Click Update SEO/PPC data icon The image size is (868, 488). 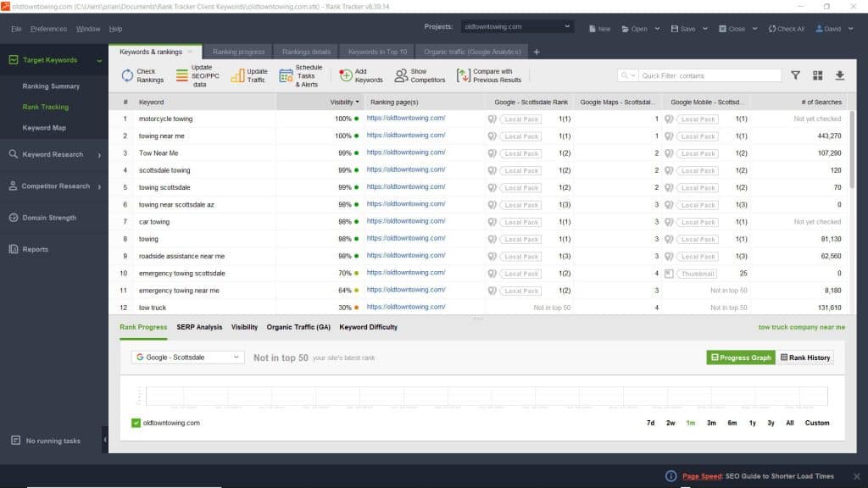tap(182, 75)
